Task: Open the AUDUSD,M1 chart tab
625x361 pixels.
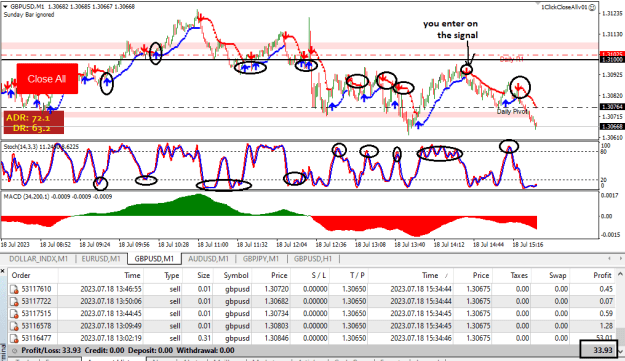Action: click(x=208, y=259)
